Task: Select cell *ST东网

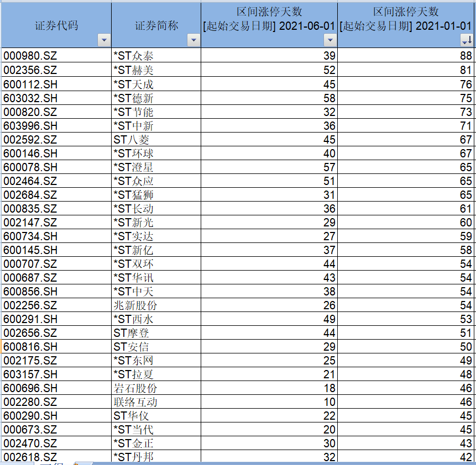Action: [x=156, y=360]
